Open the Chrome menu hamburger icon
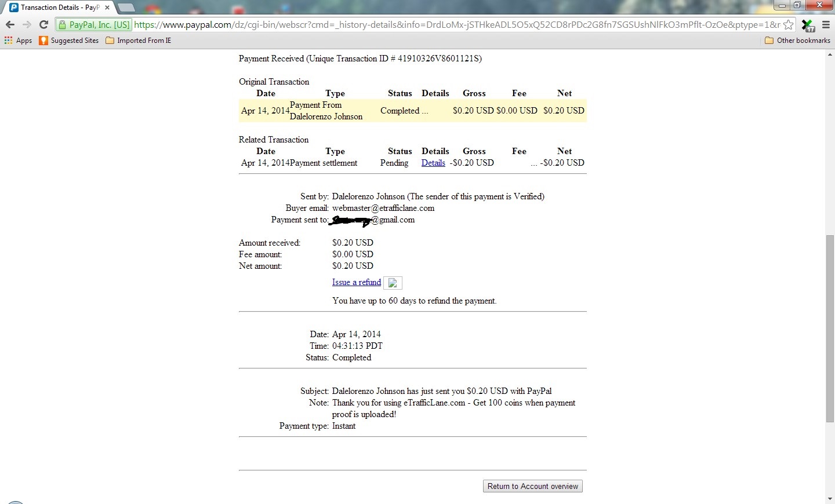The height and width of the screenshot is (504, 835). 826,25
